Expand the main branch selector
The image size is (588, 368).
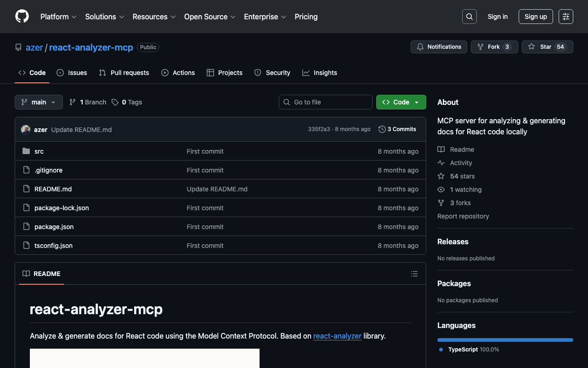point(39,102)
